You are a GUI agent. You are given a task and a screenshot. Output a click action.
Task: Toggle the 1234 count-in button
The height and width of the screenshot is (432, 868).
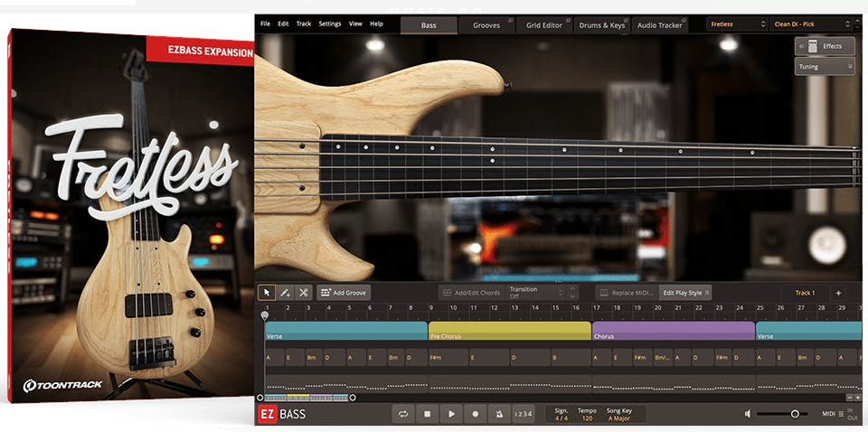click(524, 414)
